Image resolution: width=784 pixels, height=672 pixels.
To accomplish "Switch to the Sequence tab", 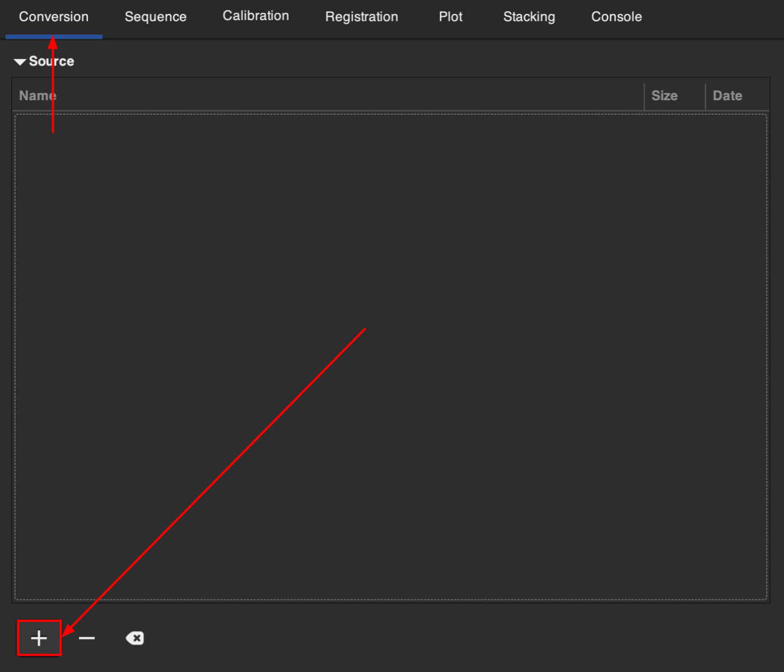I will [x=155, y=17].
